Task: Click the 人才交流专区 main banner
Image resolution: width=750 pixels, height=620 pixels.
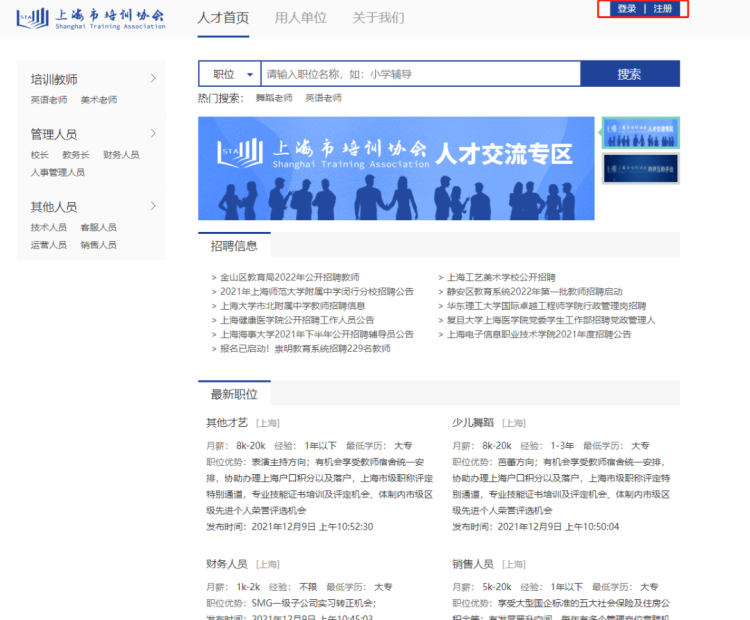Action: pyautogui.click(x=396, y=168)
